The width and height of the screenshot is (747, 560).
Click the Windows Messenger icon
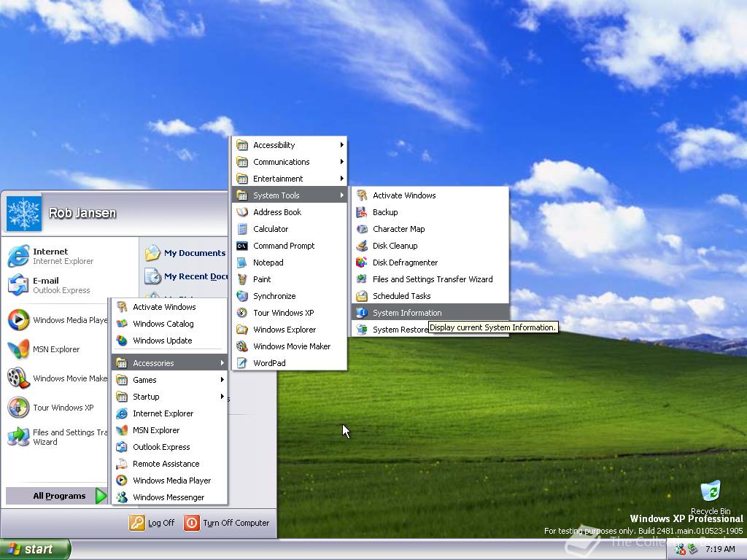(x=122, y=497)
